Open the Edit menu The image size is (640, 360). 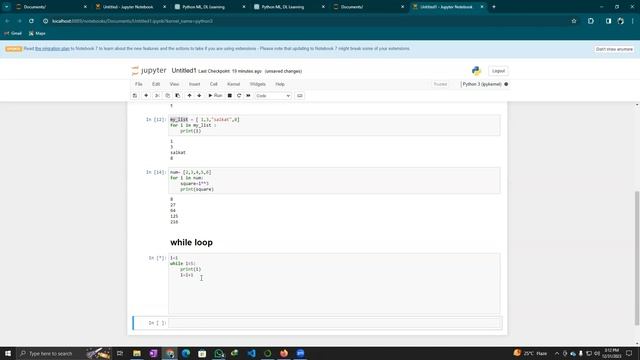(156, 84)
